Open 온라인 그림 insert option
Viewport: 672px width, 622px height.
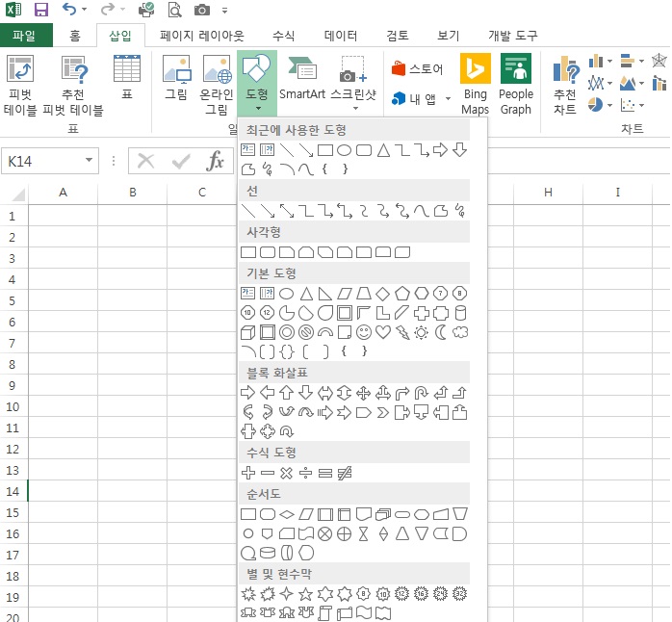tap(217, 86)
